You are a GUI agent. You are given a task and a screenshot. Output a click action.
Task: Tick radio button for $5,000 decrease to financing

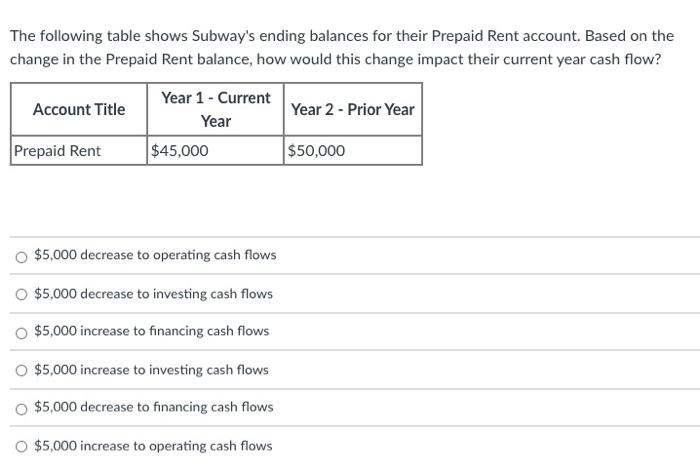pyautogui.click(x=21, y=409)
